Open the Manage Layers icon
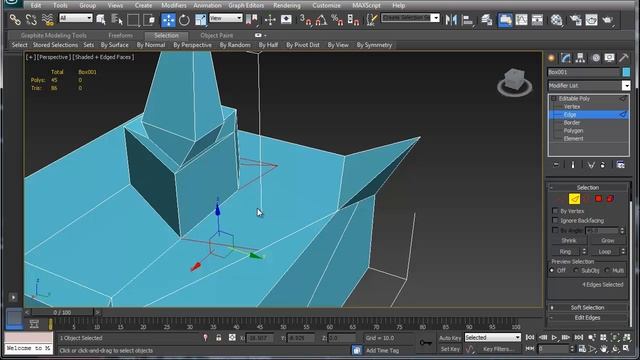This screenshot has width=640, height=360. click(x=487, y=20)
